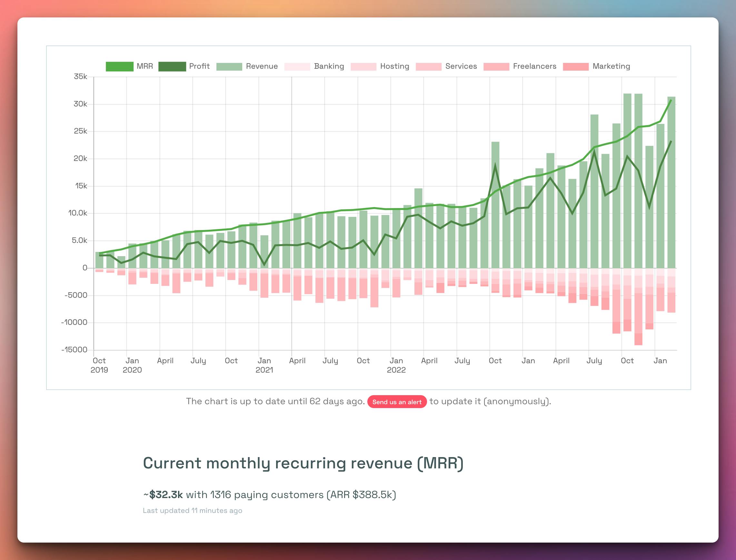Click the Send us an alert button

click(397, 402)
